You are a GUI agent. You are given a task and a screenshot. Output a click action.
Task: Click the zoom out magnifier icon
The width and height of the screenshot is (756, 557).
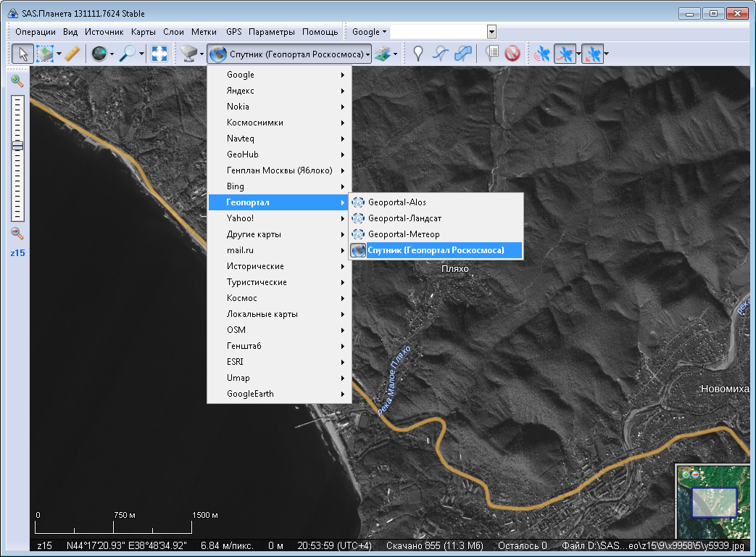click(17, 234)
